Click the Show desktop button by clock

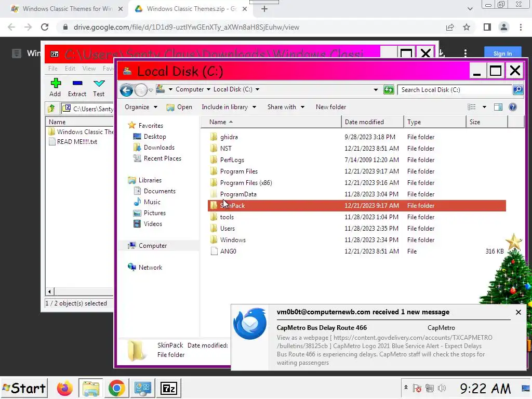pos(526,388)
